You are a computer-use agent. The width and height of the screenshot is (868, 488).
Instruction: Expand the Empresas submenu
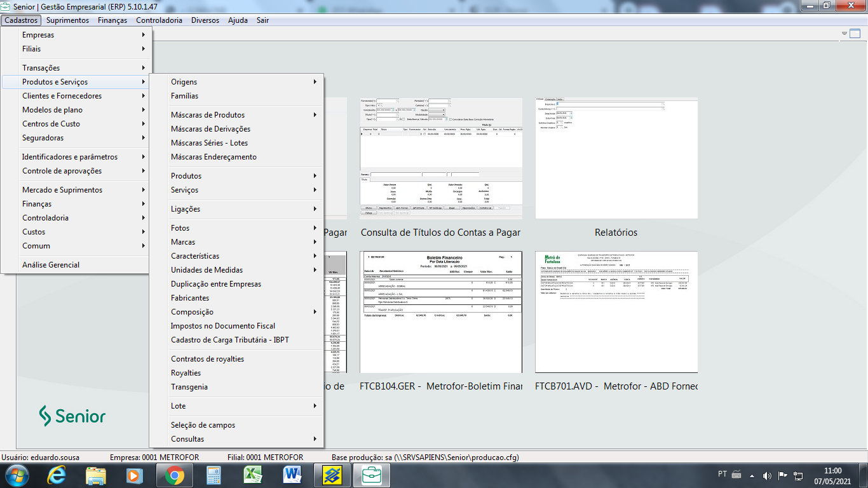pyautogui.click(x=76, y=35)
